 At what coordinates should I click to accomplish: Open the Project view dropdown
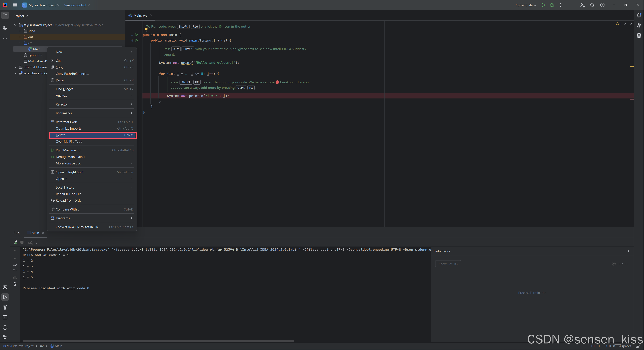(x=20, y=16)
